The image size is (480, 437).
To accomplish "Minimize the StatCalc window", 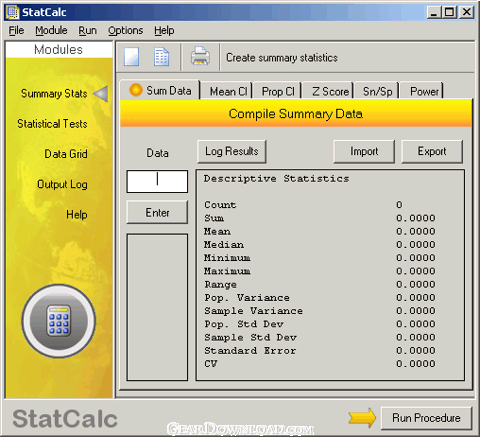I will [x=434, y=12].
